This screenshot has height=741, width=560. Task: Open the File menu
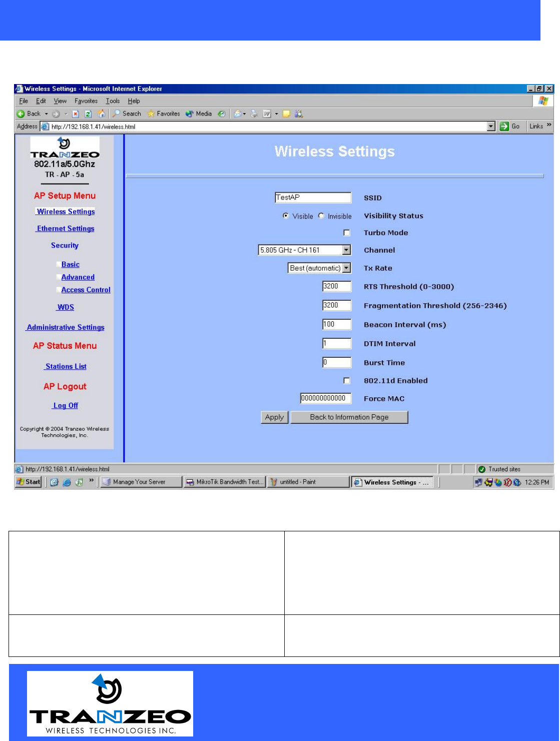tap(24, 101)
